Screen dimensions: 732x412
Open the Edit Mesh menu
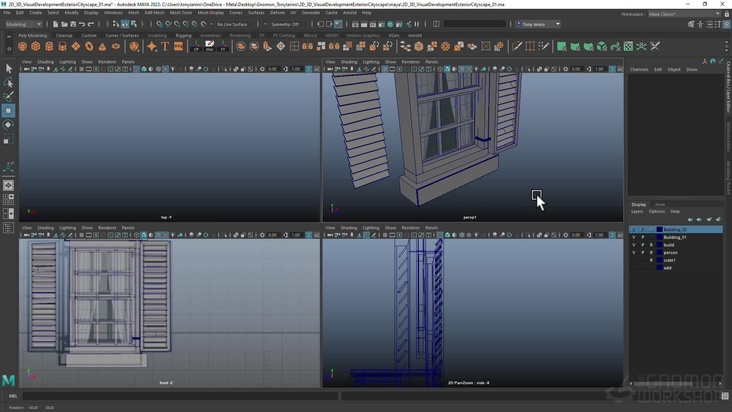point(155,13)
